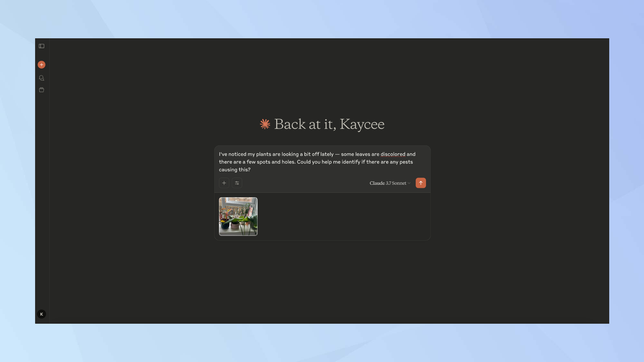Click the chevron beside the model name
644x362 pixels.
click(x=409, y=183)
